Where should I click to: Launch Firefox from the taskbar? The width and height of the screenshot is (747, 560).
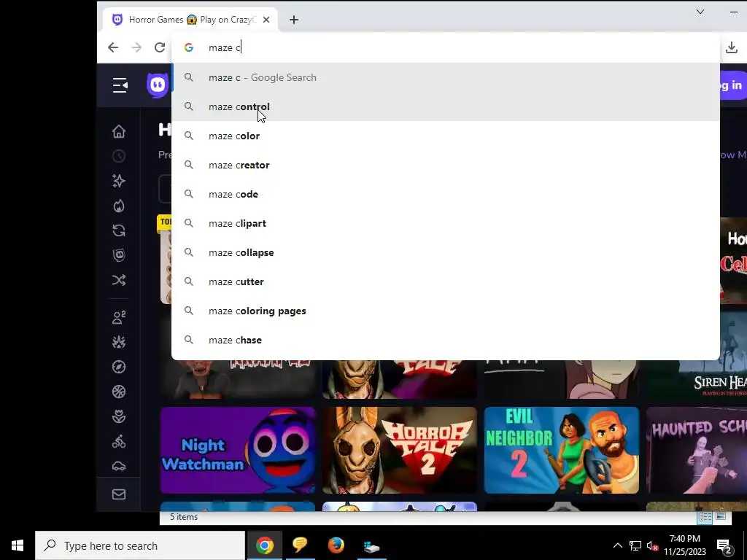pyautogui.click(x=336, y=545)
